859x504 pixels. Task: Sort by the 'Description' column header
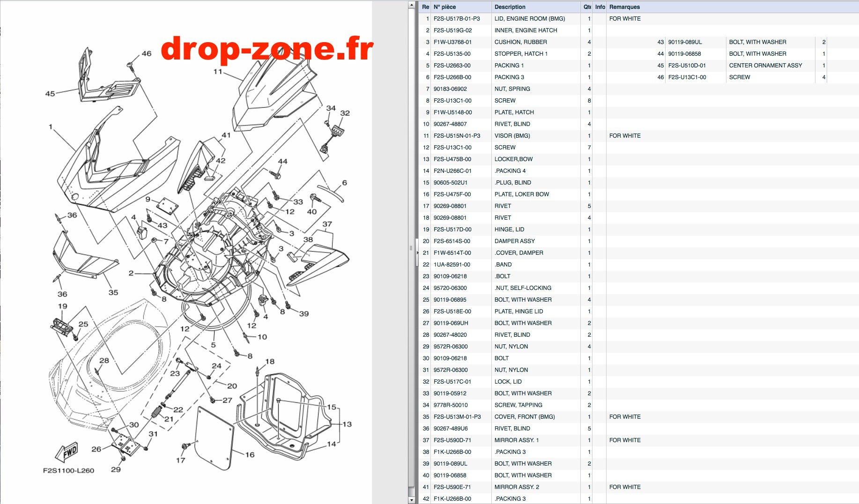point(536,7)
